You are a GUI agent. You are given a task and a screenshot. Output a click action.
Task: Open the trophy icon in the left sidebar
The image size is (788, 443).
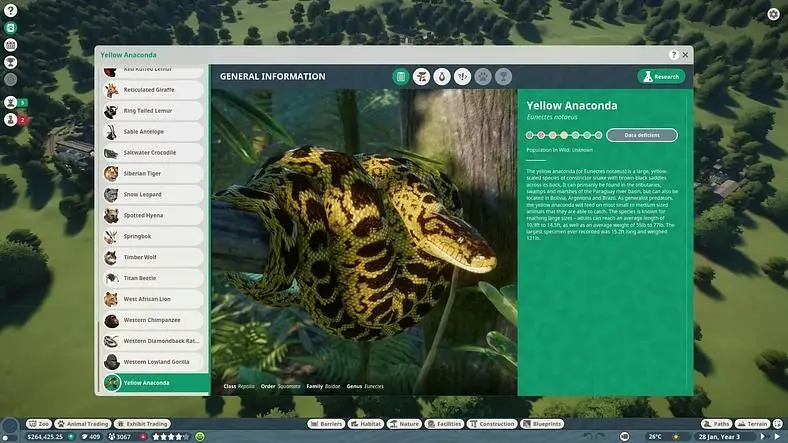coord(11,62)
